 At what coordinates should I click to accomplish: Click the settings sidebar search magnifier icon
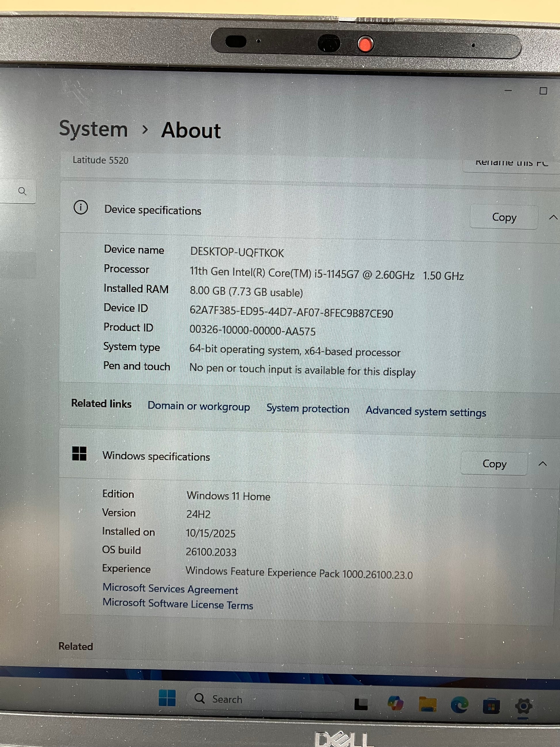22,191
